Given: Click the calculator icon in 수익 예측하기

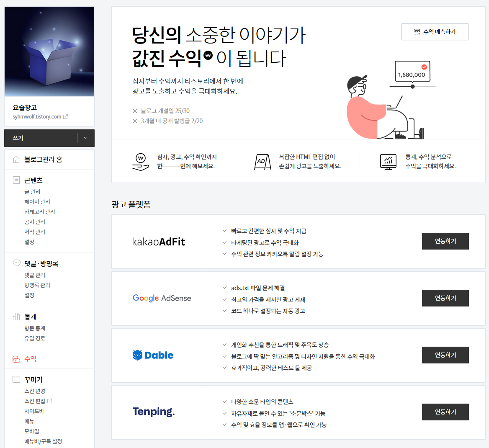Looking at the screenshot, I should [x=417, y=32].
